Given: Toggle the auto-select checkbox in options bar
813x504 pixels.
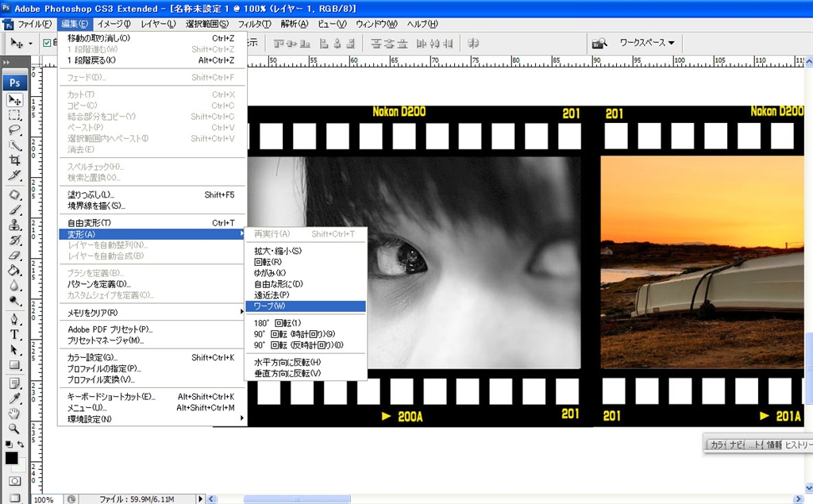Looking at the screenshot, I should click(47, 43).
